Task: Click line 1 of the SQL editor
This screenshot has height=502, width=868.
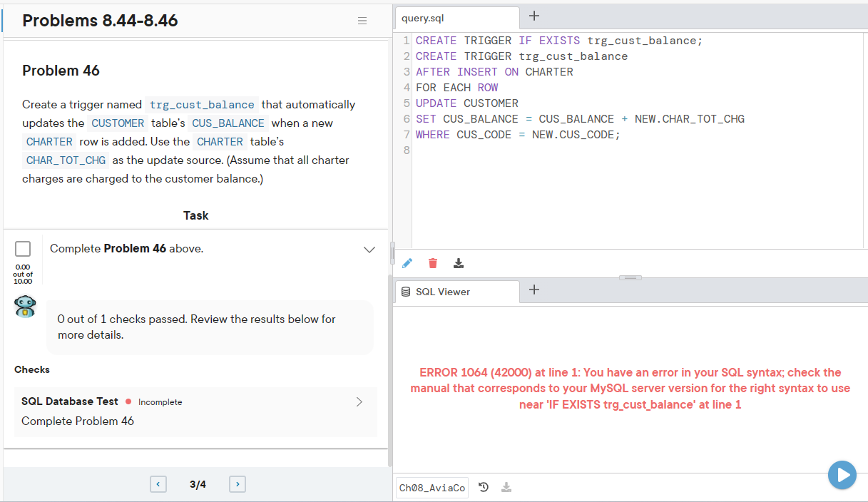Action: [559, 41]
